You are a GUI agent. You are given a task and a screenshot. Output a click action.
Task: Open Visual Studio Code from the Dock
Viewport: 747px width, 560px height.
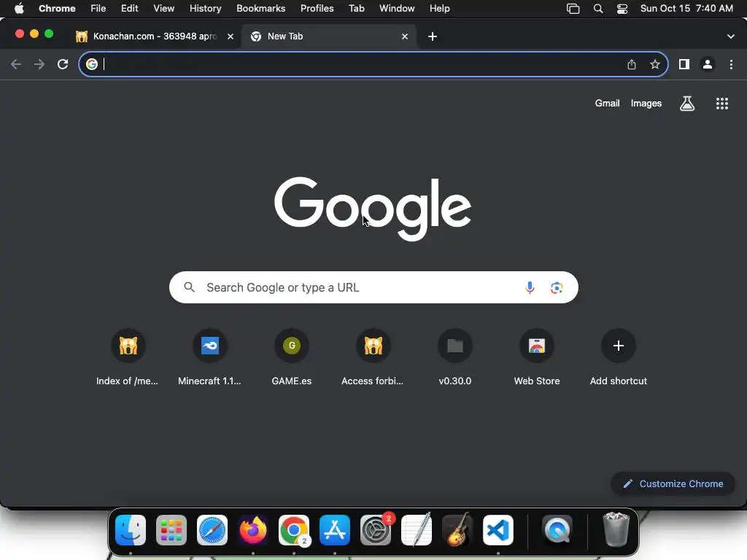pyautogui.click(x=498, y=530)
